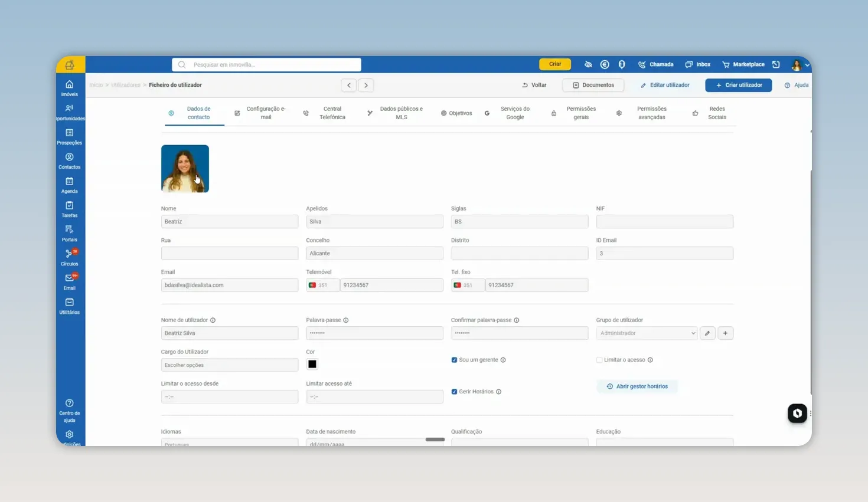Open Tel. fixo country code selector
868x502 pixels.
[x=468, y=285]
